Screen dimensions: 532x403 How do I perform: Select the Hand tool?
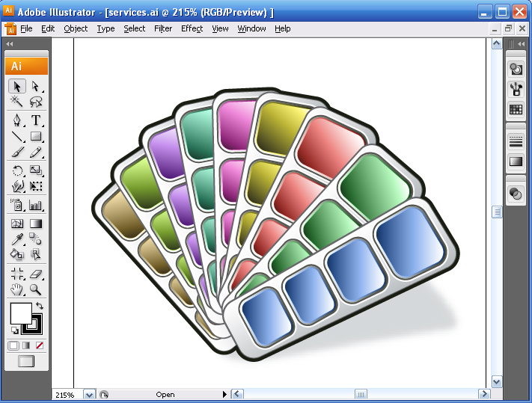point(18,290)
